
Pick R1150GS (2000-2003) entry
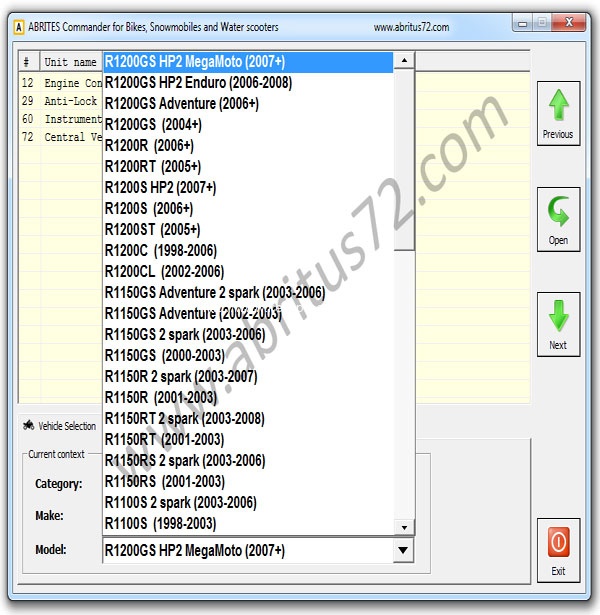pyautogui.click(x=248, y=356)
